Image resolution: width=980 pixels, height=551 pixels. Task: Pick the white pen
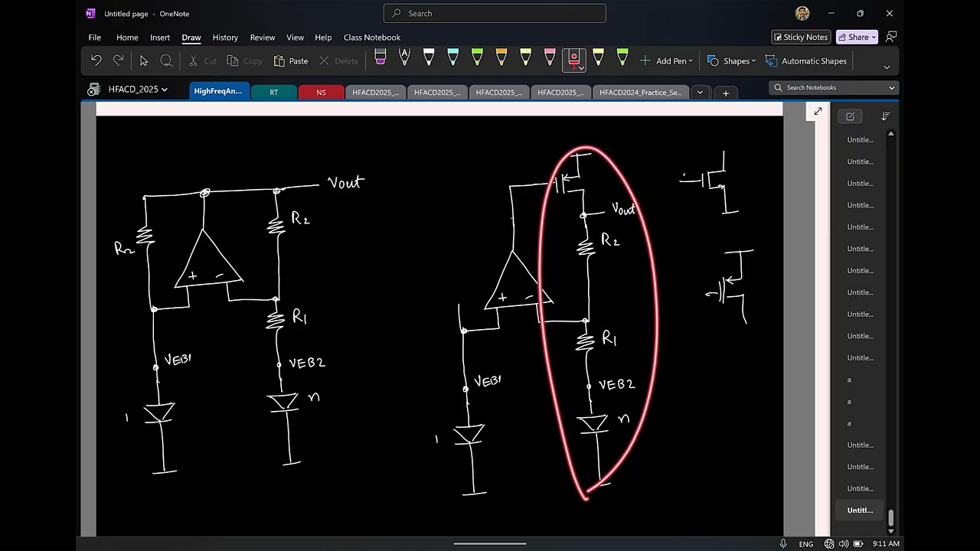click(429, 58)
